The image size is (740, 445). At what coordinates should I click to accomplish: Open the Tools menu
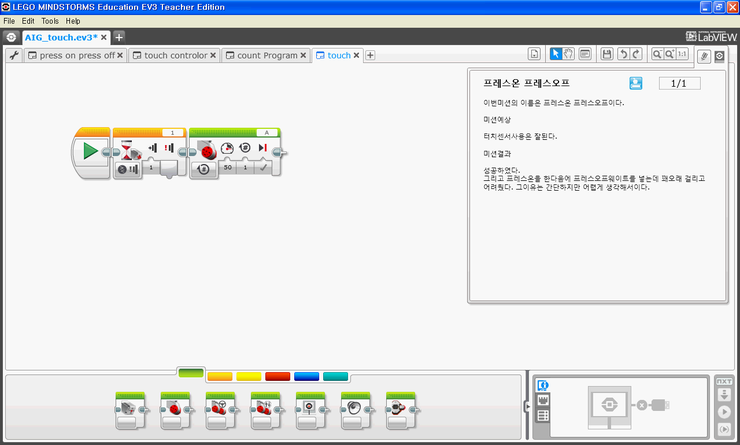click(x=49, y=21)
